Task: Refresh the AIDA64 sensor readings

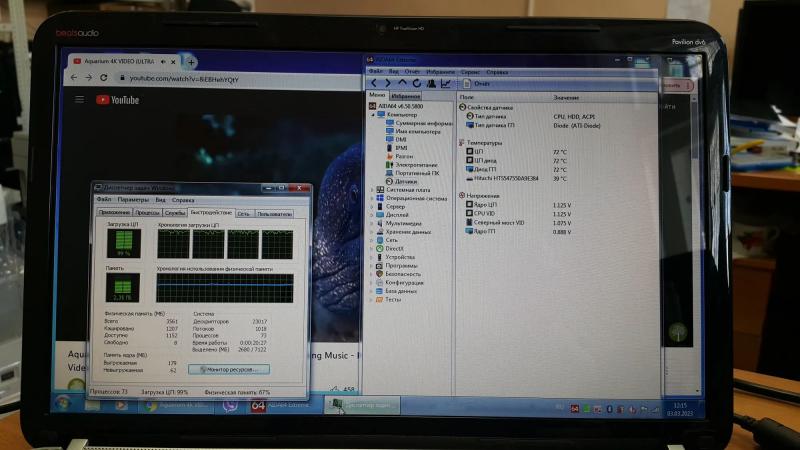Action: click(x=416, y=83)
